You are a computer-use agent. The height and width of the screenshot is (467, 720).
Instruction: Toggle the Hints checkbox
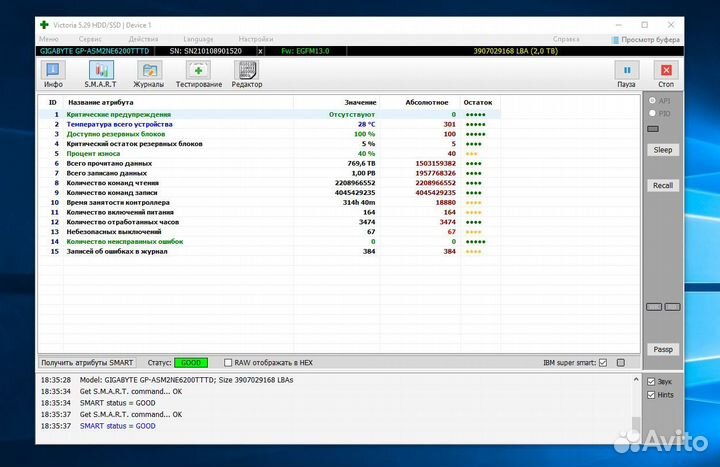coord(652,395)
